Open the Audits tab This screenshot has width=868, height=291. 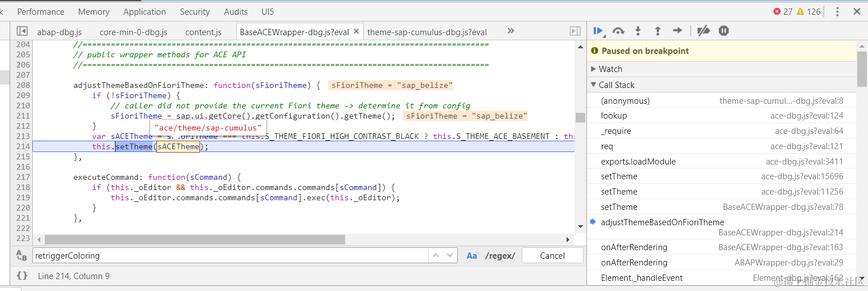click(236, 11)
